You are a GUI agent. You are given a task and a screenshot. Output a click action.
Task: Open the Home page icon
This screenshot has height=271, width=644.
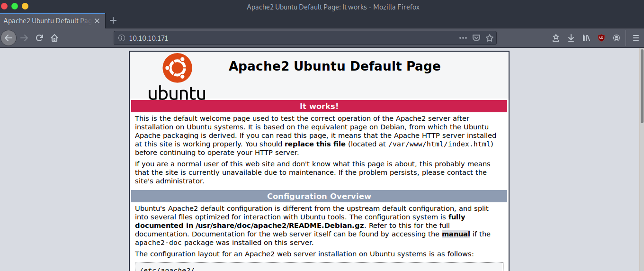pyautogui.click(x=54, y=38)
